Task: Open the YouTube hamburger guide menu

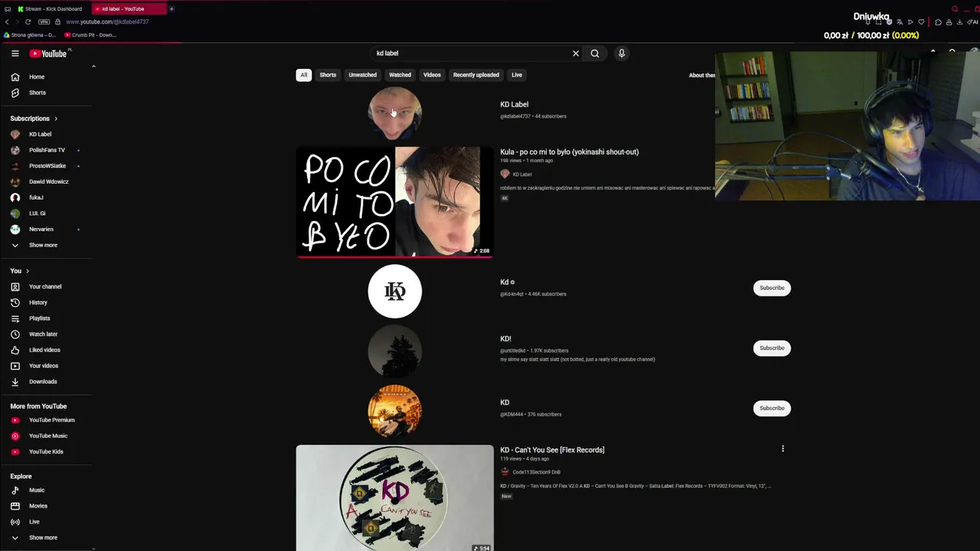Action: [15, 54]
